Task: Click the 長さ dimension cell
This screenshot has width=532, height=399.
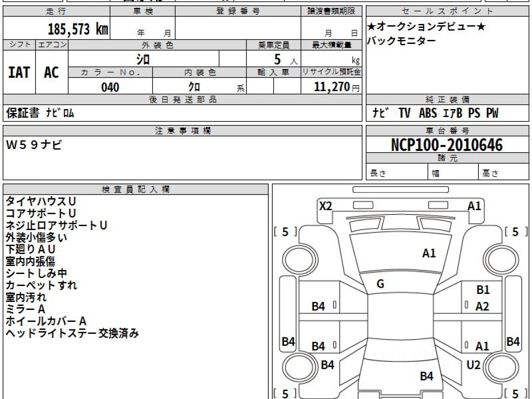Action: pos(397,172)
